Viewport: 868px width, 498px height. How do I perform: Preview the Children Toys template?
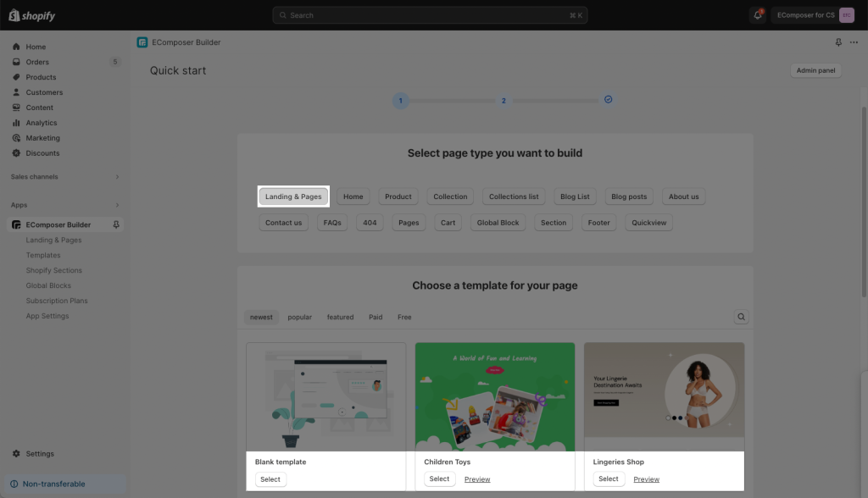(x=477, y=479)
